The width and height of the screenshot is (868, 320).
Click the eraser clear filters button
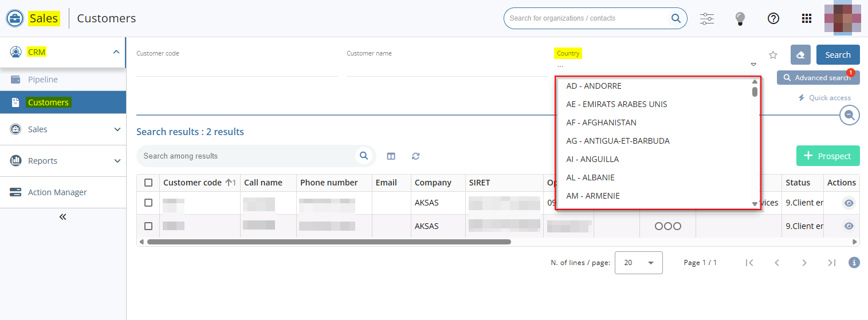[800, 55]
